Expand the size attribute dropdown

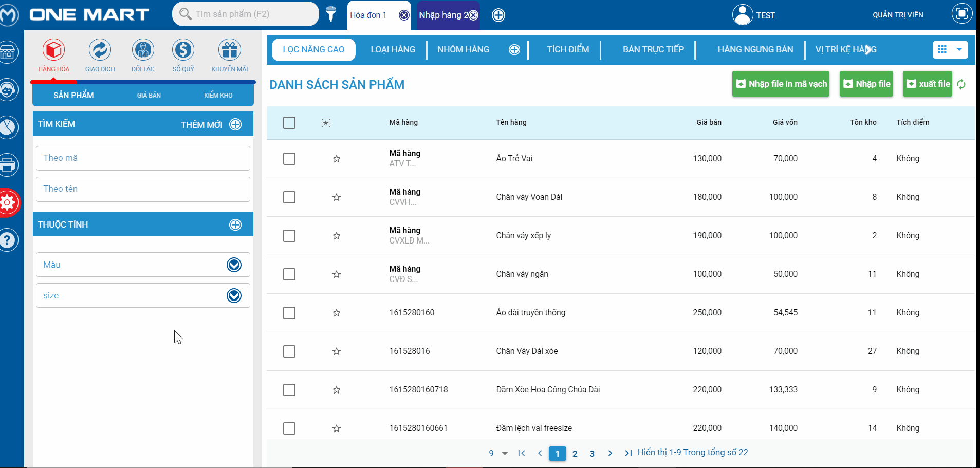[x=234, y=295]
